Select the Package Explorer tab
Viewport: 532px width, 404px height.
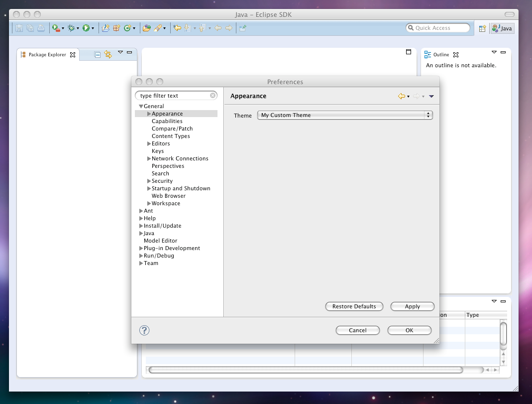(47, 55)
